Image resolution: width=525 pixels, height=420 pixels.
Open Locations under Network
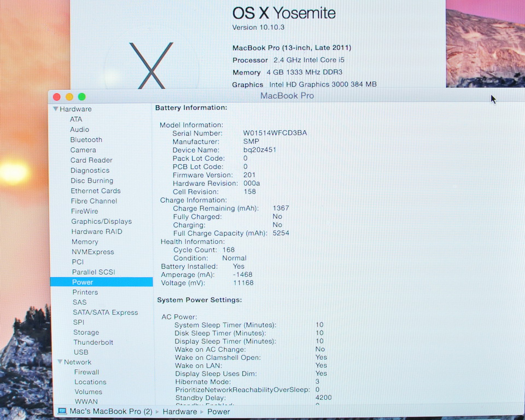90,382
